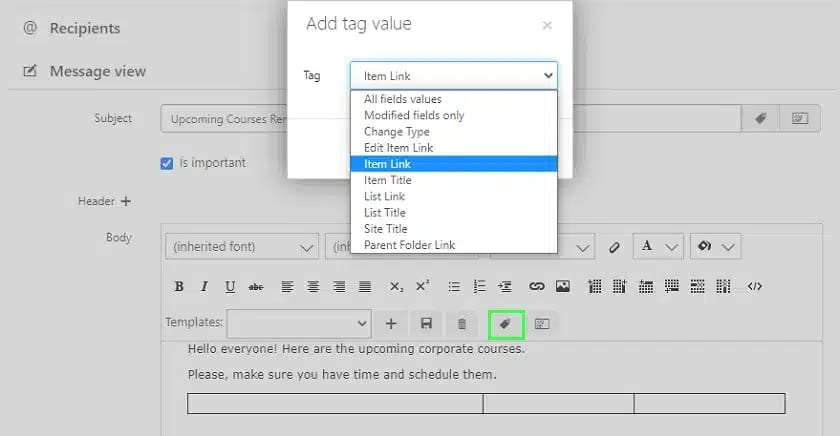Apply subscript formatting
Screen dimensions: 840x436
coord(396,287)
